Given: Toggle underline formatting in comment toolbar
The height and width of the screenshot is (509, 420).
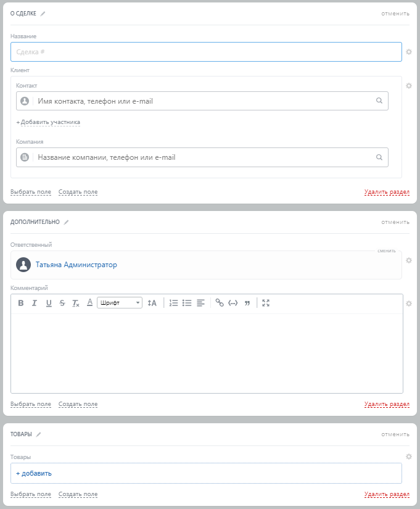Looking at the screenshot, I should [49, 303].
